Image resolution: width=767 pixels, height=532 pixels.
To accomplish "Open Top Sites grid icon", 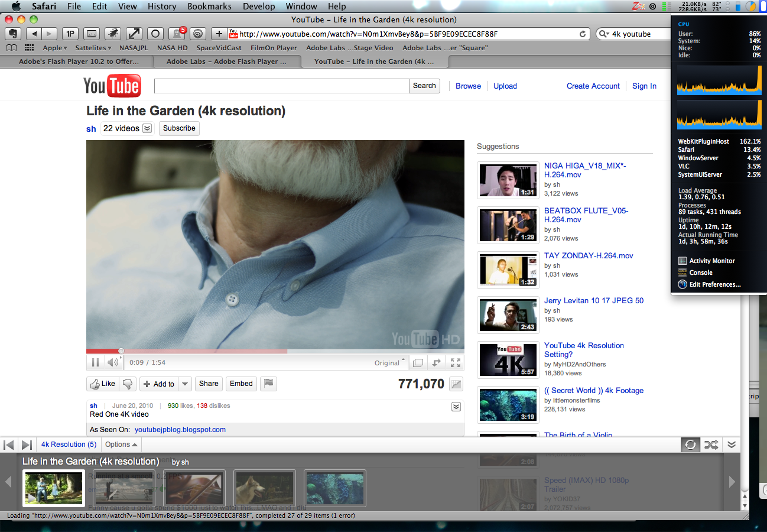I will [29, 48].
